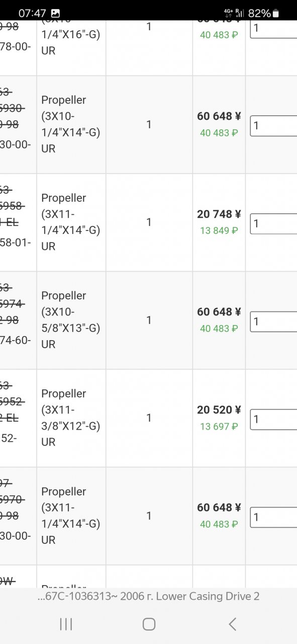Click quantity field for Propeller 3X11-3/8"X12"-G

[x=273, y=419]
